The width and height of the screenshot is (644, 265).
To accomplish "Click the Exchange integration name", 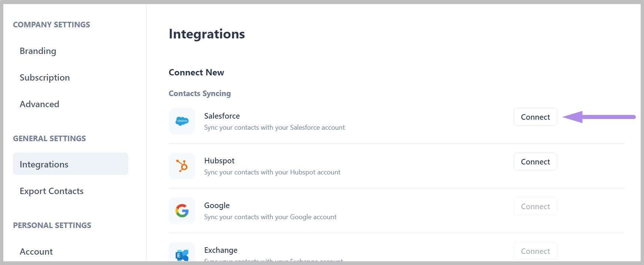I will coord(221,250).
